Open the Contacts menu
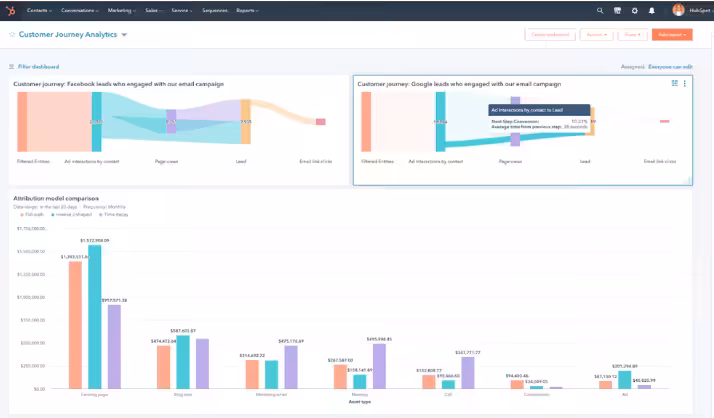This screenshot has width=714, height=418. pyautogui.click(x=40, y=10)
